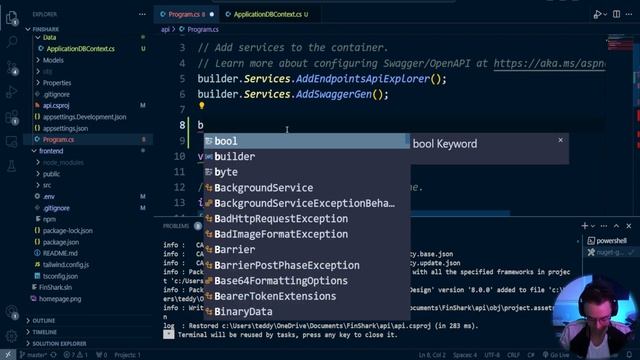Open terminal launch profile dropdown
The image size is (640, 360).
pyautogui.click(x=593, y=226)
